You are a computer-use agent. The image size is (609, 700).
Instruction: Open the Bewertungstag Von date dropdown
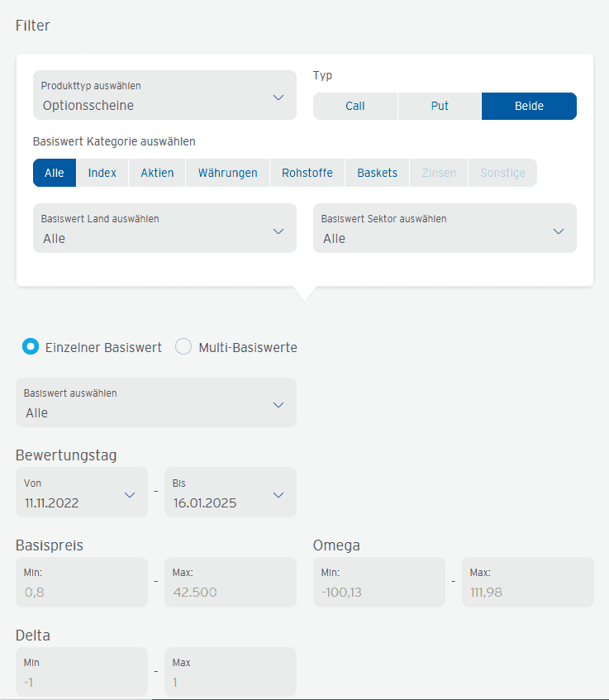pyautogui.click(x=81, y=493)
